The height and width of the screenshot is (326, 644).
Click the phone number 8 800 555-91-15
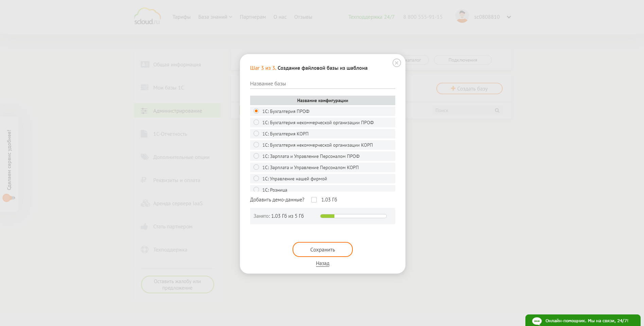tap(423, 17)
